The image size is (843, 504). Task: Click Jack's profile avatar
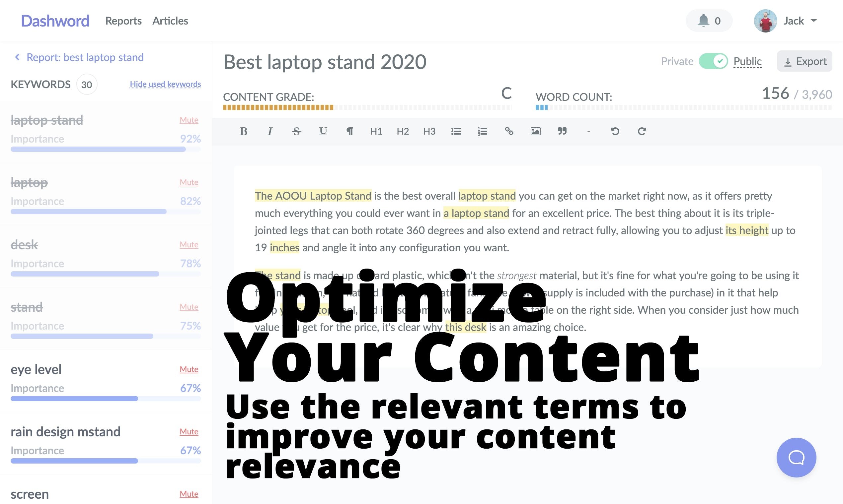pos(765,21)
